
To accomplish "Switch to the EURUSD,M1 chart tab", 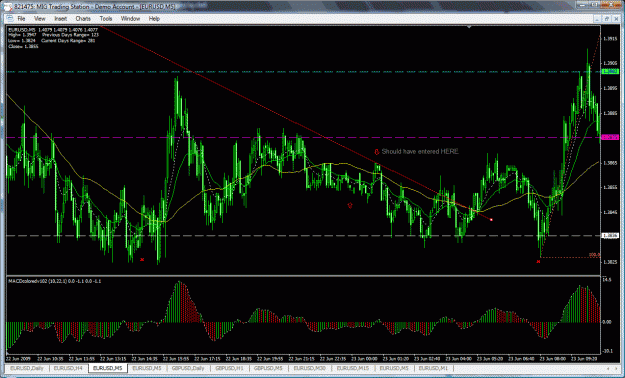I will tap(433, 368).
